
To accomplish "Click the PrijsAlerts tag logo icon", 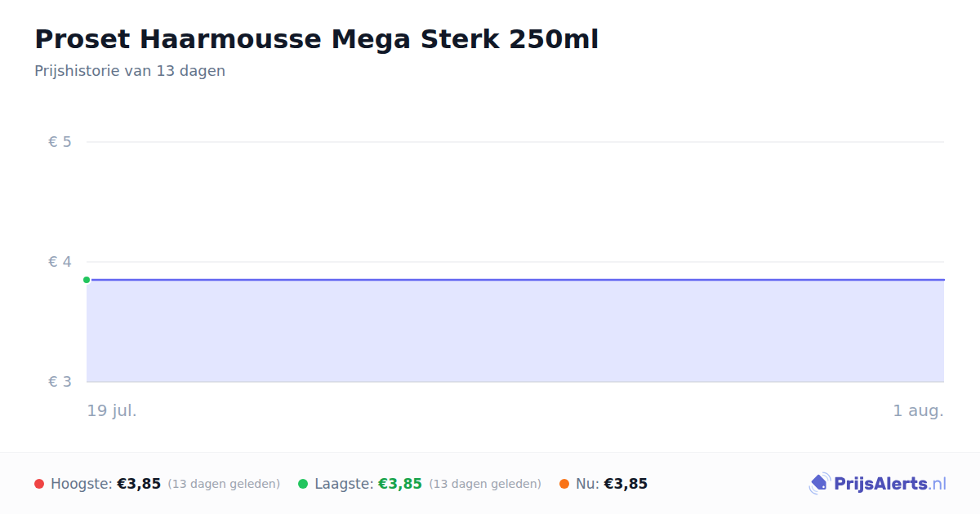I will (x=820, y=484).
